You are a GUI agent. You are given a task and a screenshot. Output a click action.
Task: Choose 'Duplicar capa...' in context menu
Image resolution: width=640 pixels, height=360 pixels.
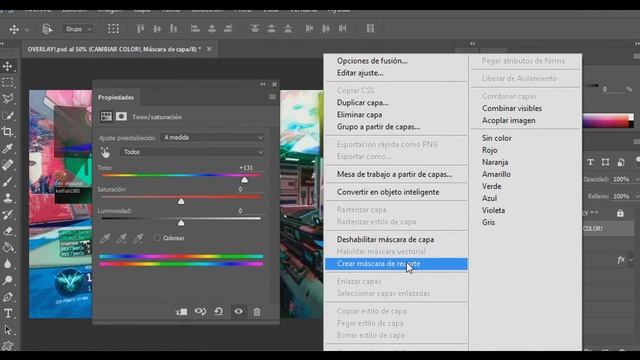[x=362, y=102]
